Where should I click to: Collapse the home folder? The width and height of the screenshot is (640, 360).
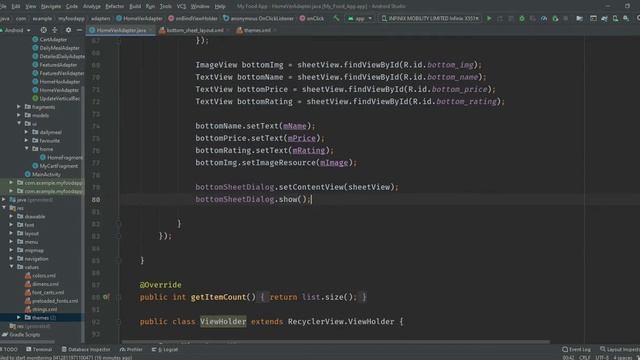[27, 149]
